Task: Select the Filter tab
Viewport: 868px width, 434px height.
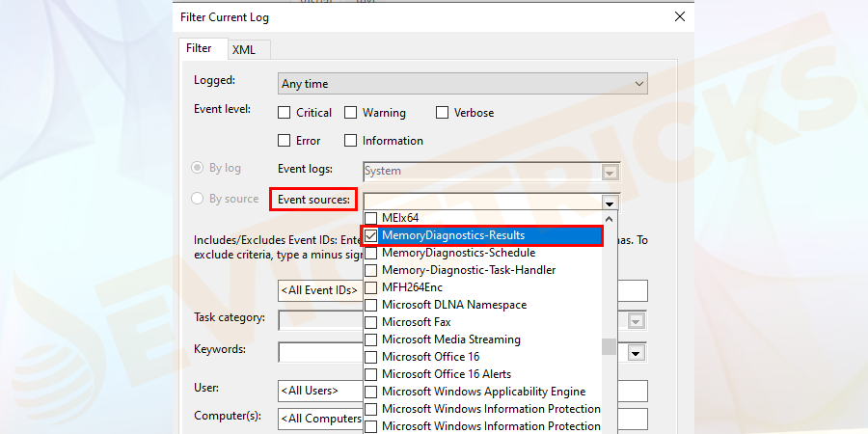Action: 203,48
